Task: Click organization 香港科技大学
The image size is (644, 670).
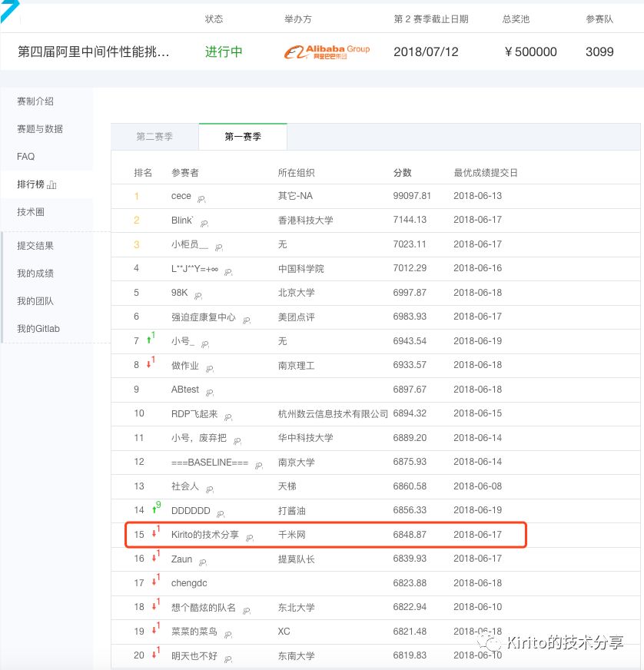Action: tap(306, 221)
